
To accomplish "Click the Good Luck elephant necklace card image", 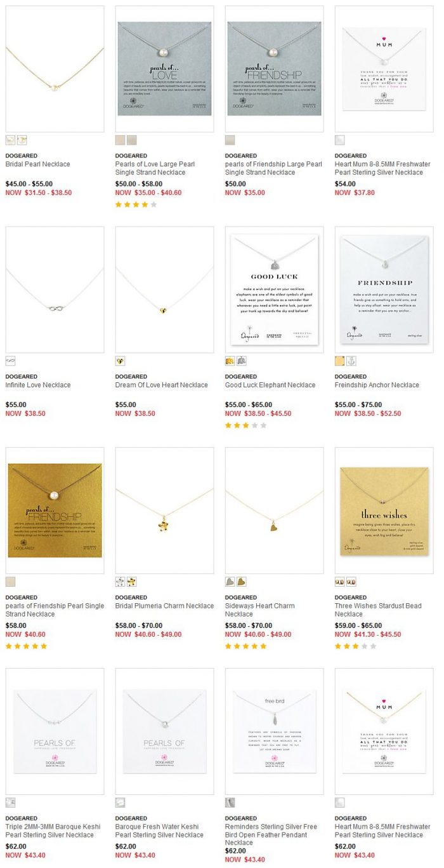I will pos(274,290).
